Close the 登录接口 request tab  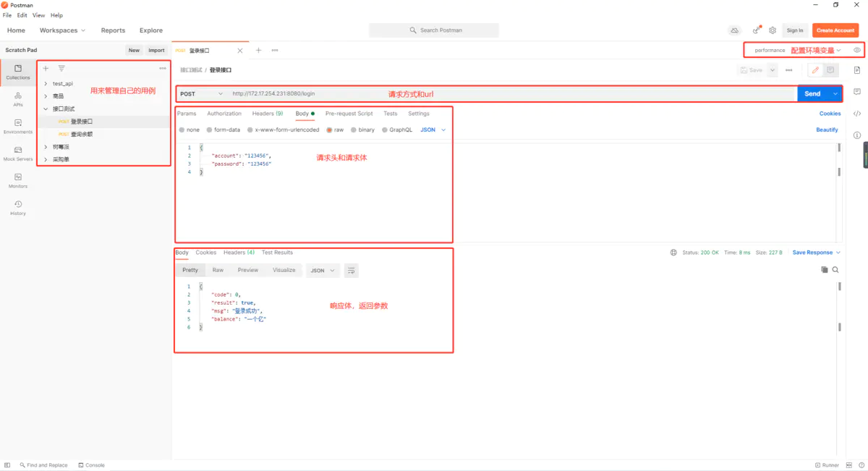click(x=240, y=51)
